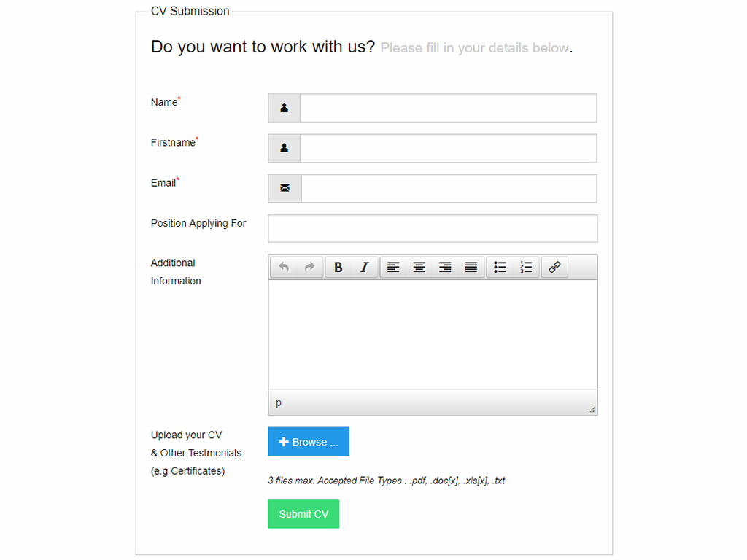The image size is (747, 560).
Task: Click the insert link icon
Action: [x=554, y=268]
